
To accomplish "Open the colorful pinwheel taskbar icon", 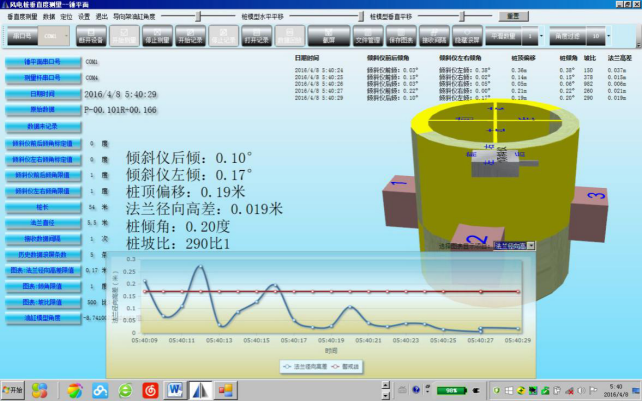I will click(x=41, y=389).
